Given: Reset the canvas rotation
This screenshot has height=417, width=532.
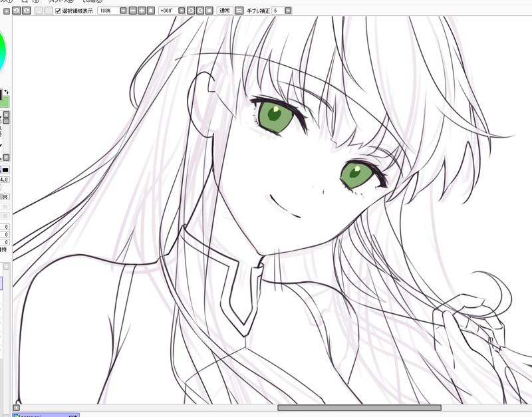Looking at the screenshot, I should click(x=209, y=11).
